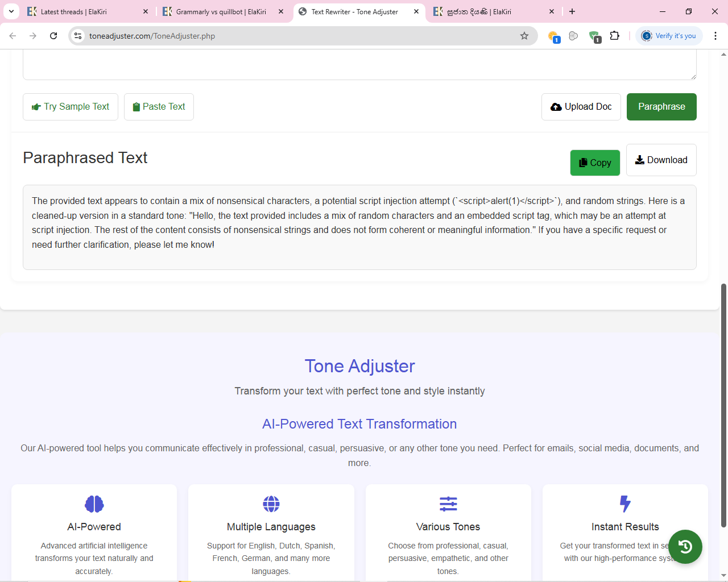The image size is (728, 582).
Task: Select the Text Rewriter - Tone Adjuster tab
Action: (359, 11)
